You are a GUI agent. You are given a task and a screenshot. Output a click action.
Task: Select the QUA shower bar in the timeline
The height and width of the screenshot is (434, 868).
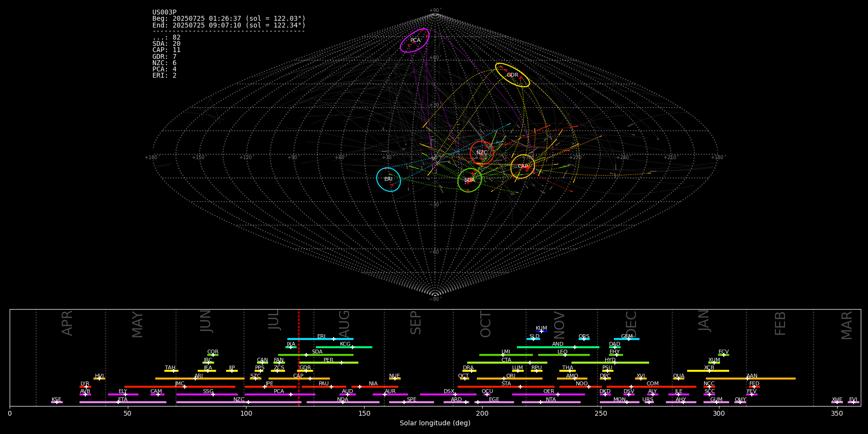point(678,379)
